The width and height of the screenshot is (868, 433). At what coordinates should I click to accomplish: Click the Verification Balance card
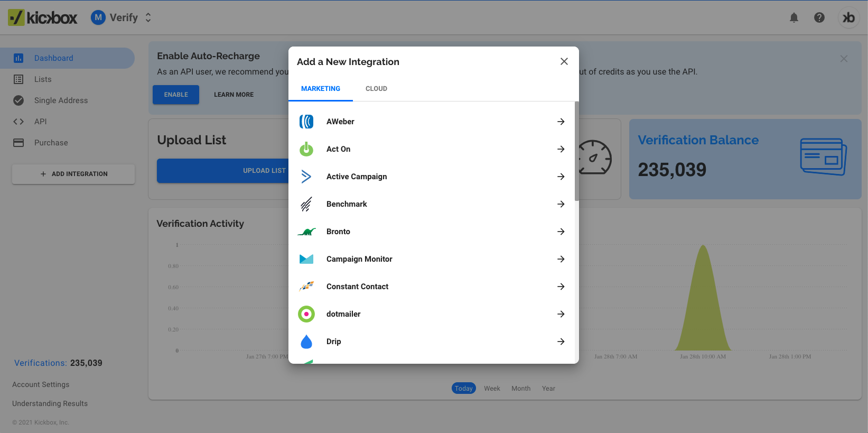[745, 159]
